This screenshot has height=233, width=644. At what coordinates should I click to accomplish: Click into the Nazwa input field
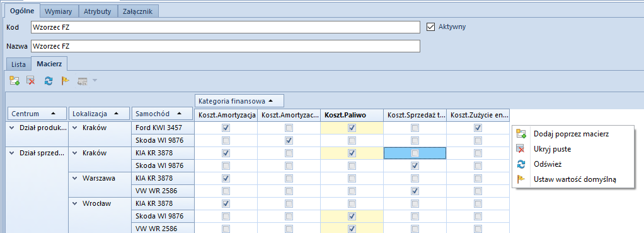click(x=226, y=46)
